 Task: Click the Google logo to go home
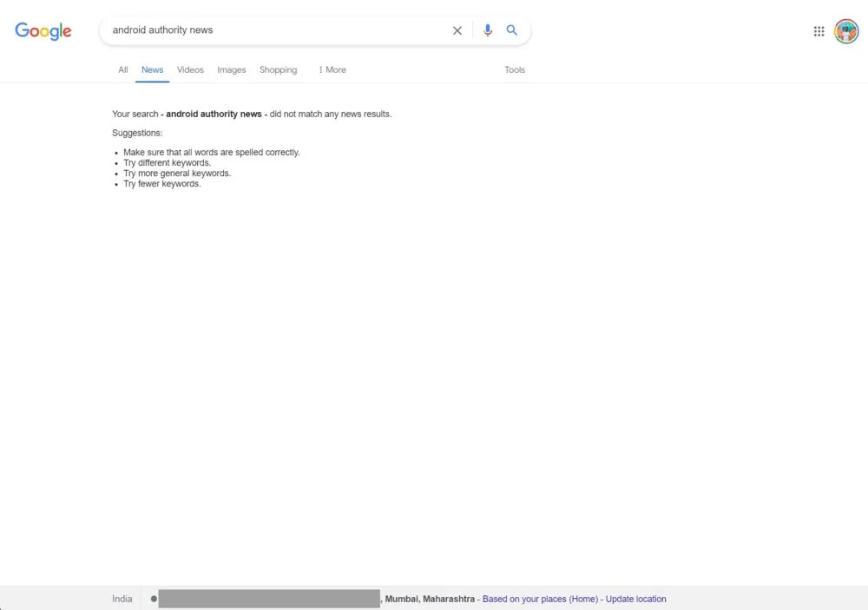tap(43, 31)
